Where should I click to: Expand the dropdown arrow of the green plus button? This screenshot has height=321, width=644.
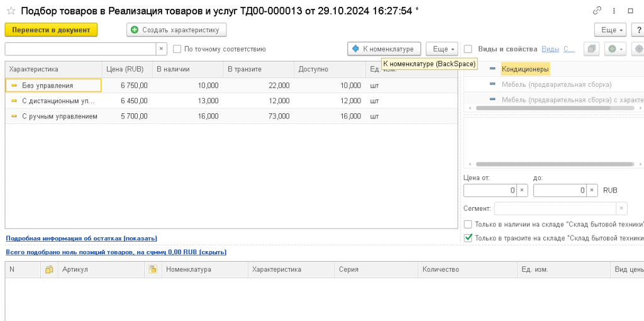click(622, 49)
